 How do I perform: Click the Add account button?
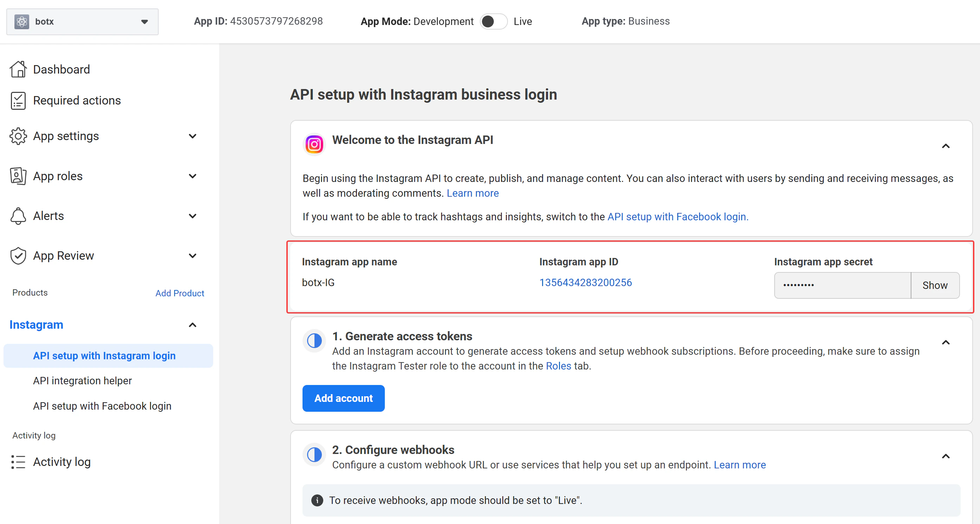point(343,398)
